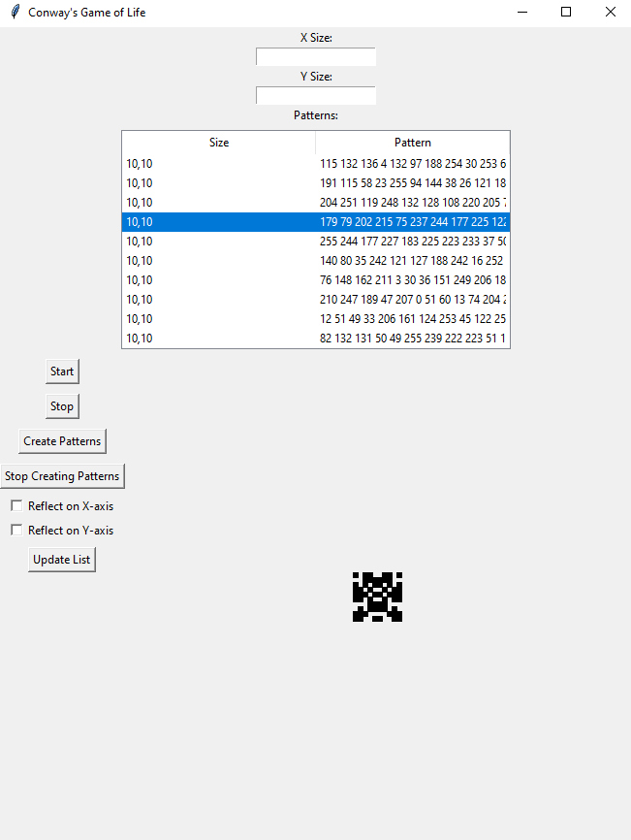Click the Update List button
The width and height of the screenshot is (631, 840).
pyautogui.click(x=62, y=560)
